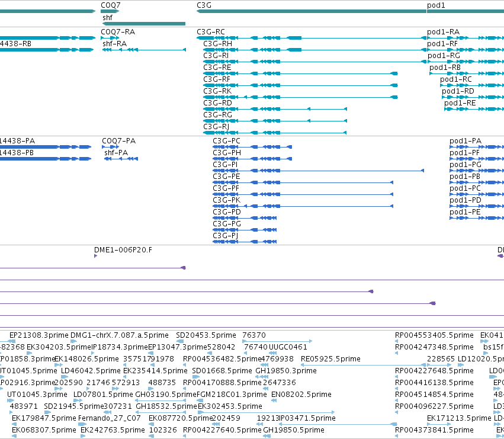Click the 4438-RB transcript label

16,44
